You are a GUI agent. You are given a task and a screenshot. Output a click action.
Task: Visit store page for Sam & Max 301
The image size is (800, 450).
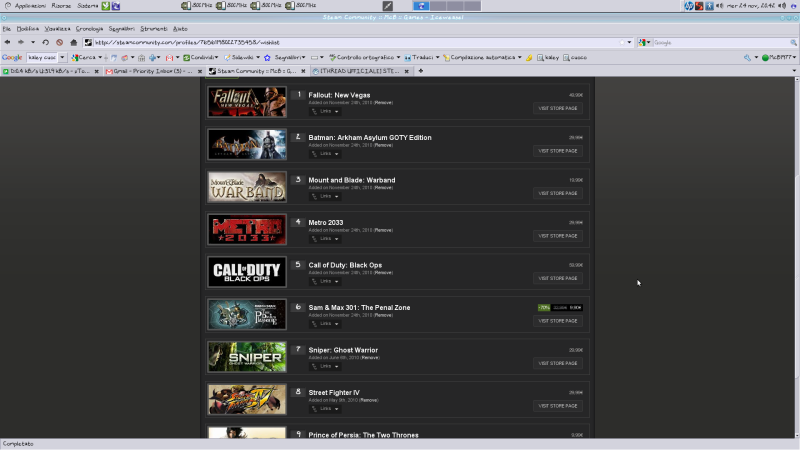click(x=558, y=321)
